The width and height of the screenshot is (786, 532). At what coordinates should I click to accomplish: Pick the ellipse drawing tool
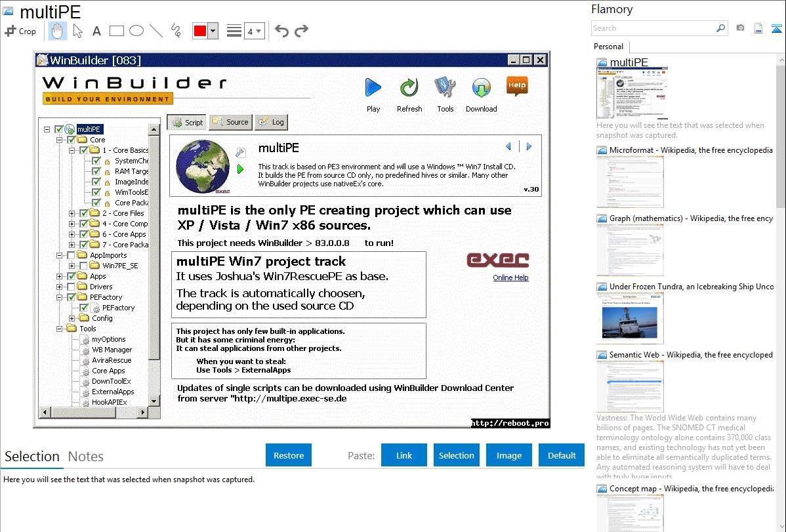136,31
